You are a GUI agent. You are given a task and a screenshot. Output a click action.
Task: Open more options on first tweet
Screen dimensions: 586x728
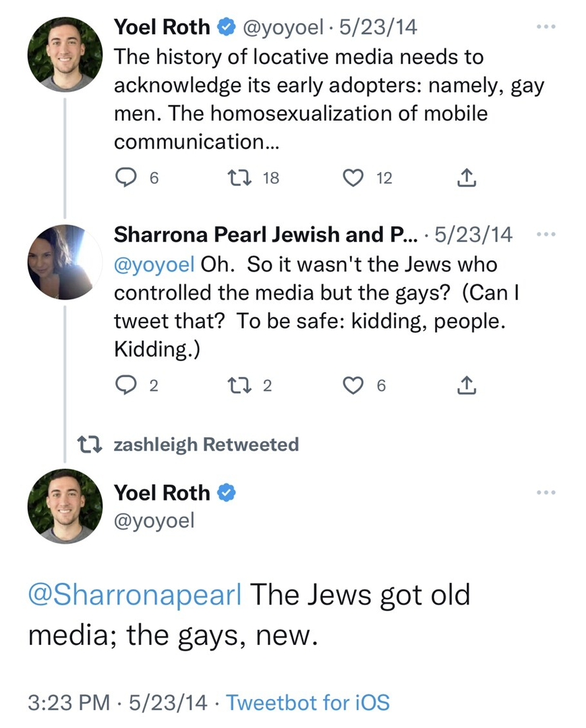coord(546,28)
